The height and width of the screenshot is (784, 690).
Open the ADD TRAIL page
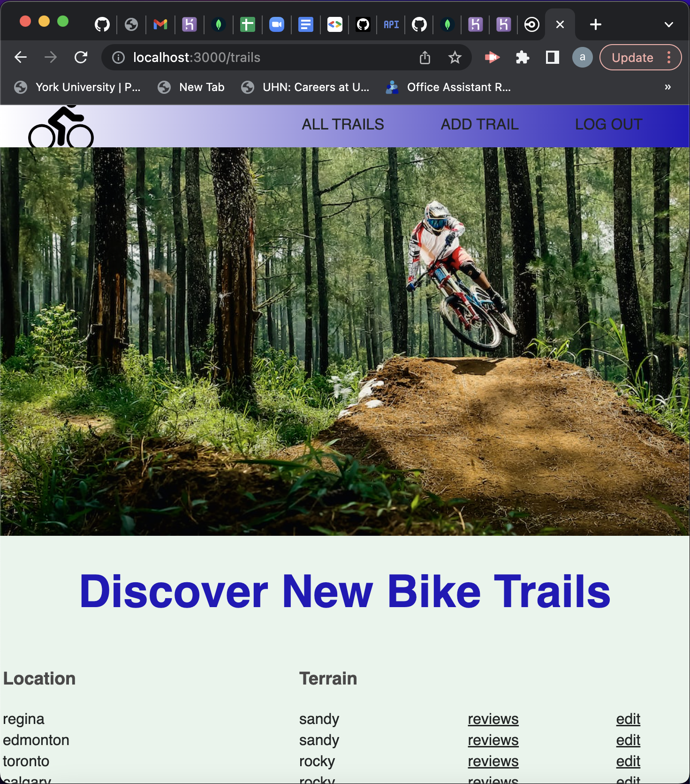pos(479,124)
